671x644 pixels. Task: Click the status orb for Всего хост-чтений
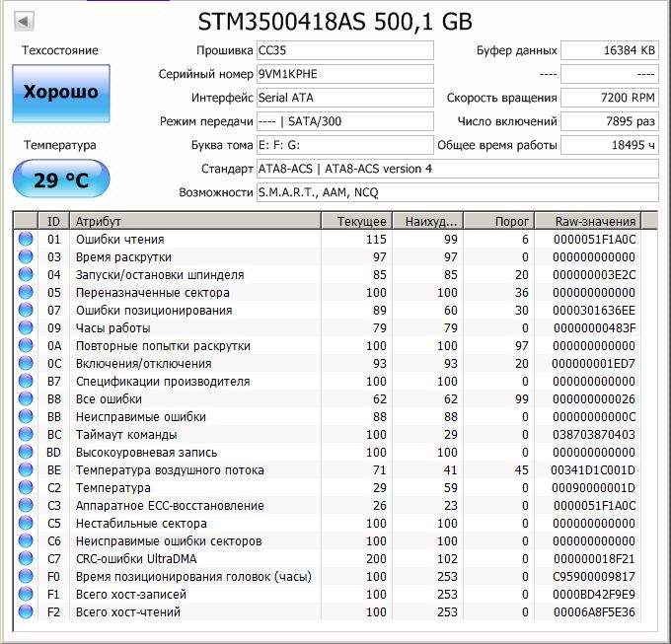[x=26, y=612]
